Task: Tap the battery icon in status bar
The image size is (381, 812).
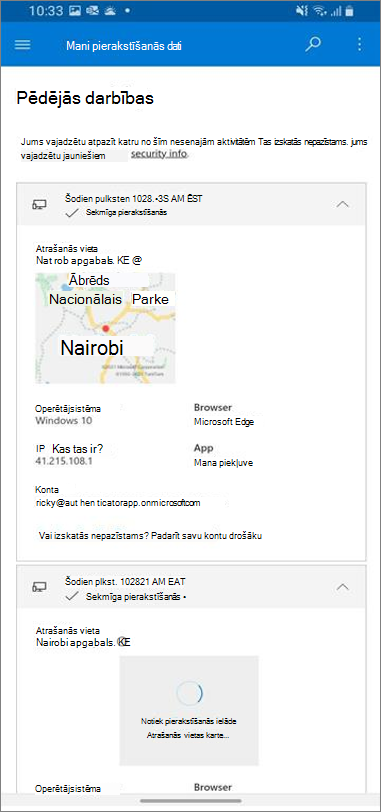Action: 350,10
